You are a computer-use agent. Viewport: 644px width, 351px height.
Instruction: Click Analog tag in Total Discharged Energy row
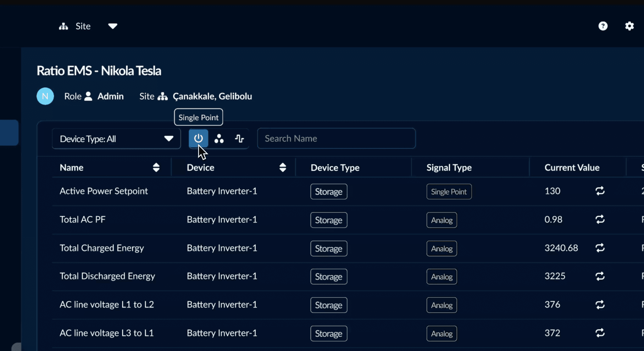(x=441, y=277)
